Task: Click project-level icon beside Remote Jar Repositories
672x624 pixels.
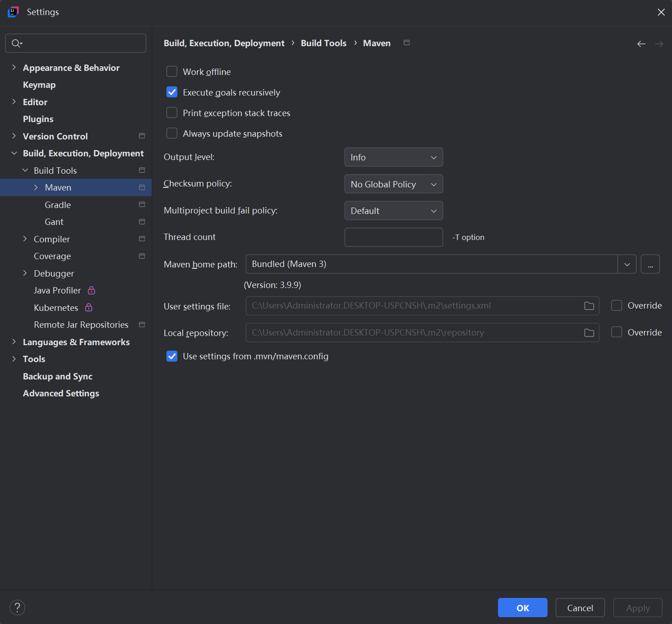Action: (x=142, y=325)
